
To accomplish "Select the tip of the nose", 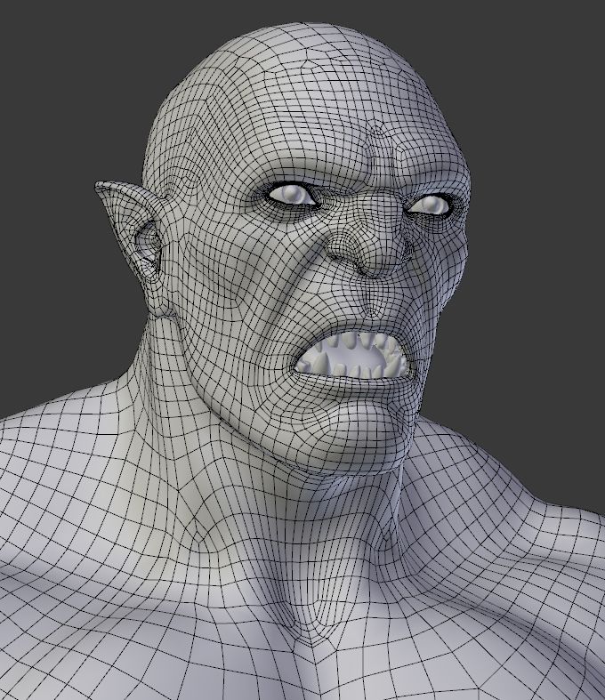I will click(378, 261).
